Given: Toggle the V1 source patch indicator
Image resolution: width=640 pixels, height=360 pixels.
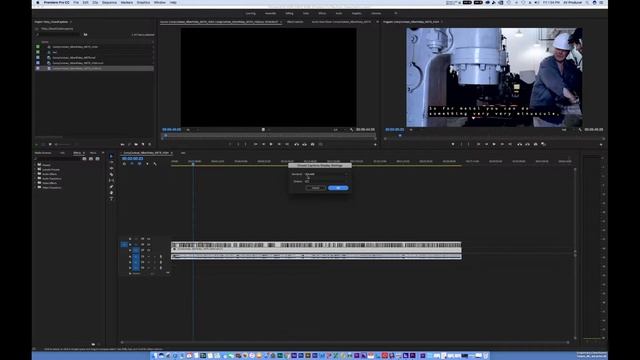Looking at the screenshot, I should (x=124, y=244).
